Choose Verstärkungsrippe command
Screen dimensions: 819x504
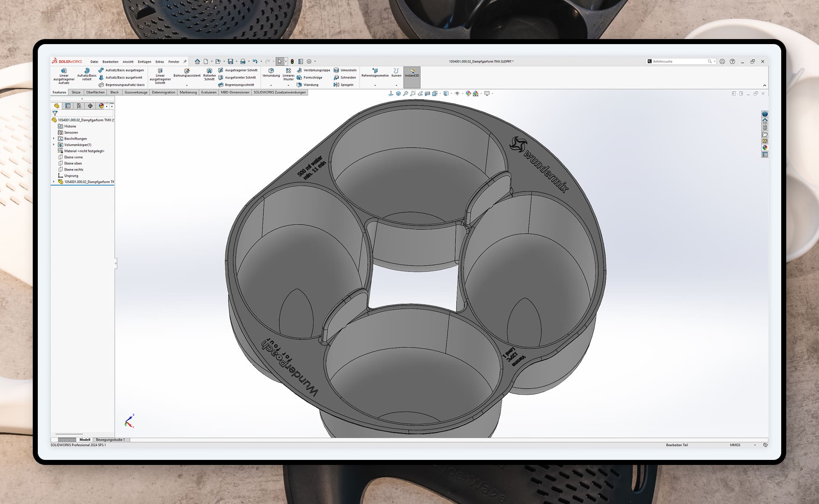(313, 70)
